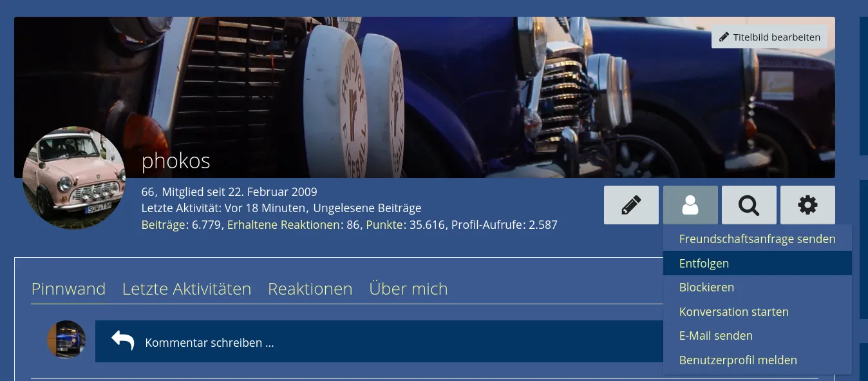Image resolution: width=868 pixels, height=381 pixels.
Task: Click phokos pink Mini profile avatar
Action: pos(74,178)
